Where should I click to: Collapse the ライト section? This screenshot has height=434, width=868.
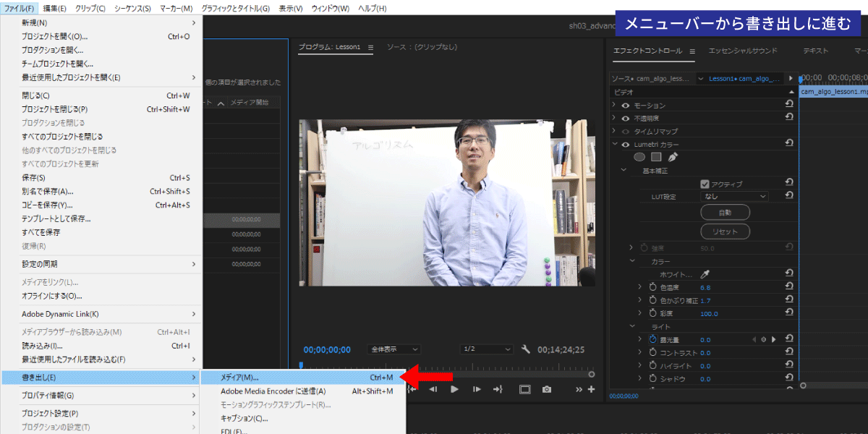pyautogui.click(x=632, y=326)
